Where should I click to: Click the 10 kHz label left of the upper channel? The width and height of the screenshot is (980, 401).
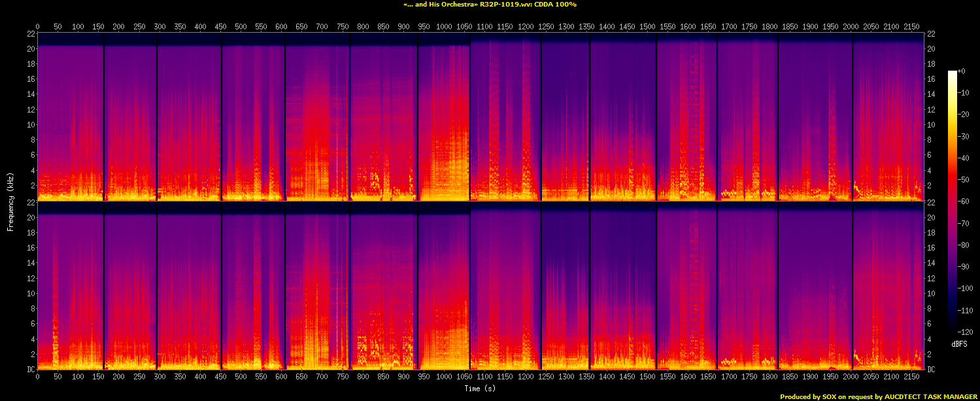coord(29,125)
